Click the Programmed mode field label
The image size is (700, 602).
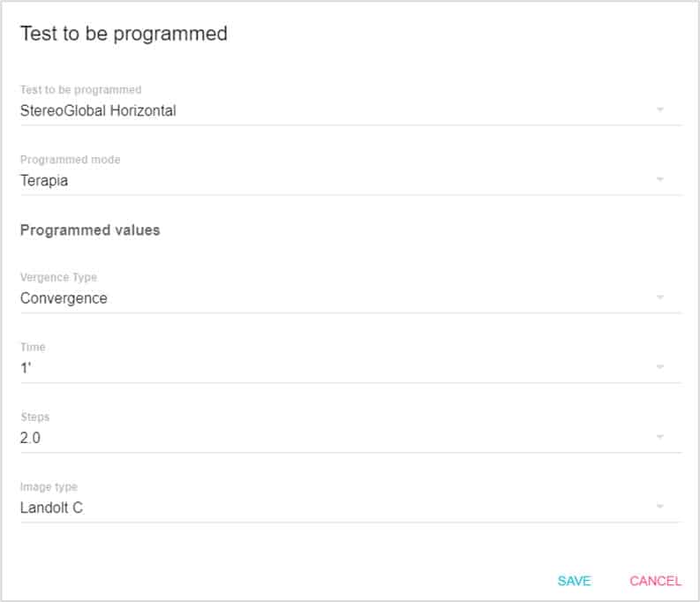click(70, 160)
